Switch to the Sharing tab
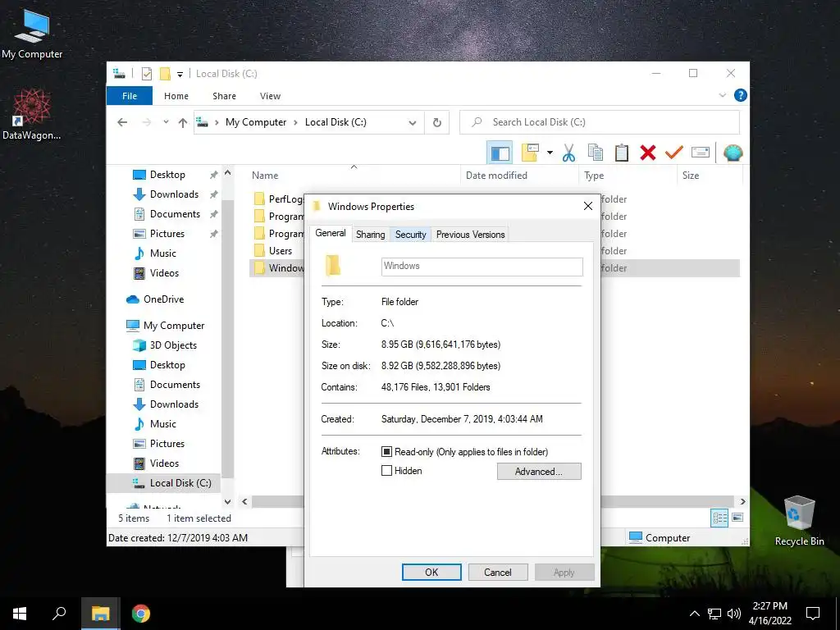The image size is (840, 630). pyautogui.click(x=370, y=235)
